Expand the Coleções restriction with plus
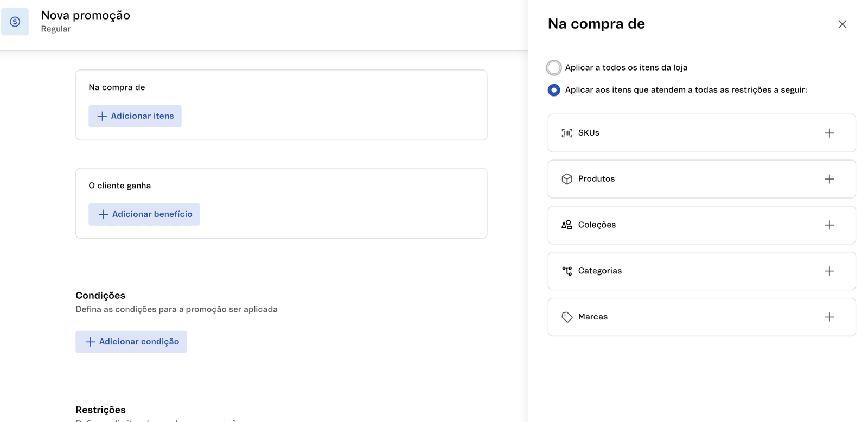Viewport: 868px width, 422px height. click(829, 225)
